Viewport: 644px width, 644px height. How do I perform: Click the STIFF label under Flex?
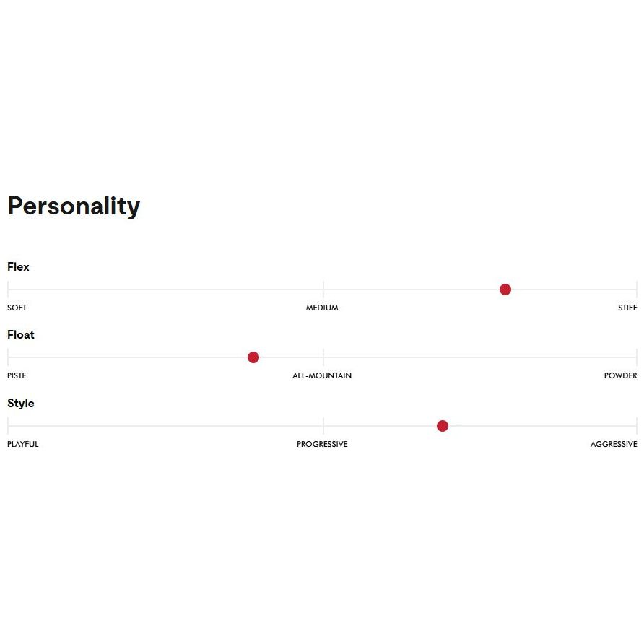[627, 308]
